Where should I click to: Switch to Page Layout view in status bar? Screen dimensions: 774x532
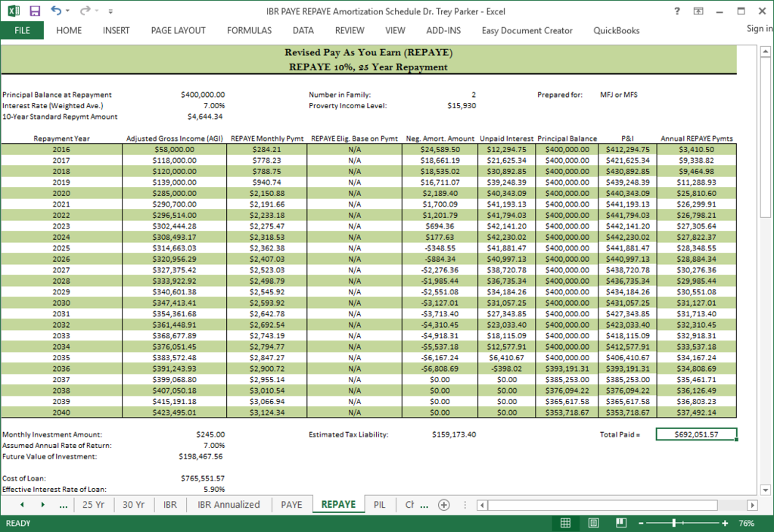[x=593, y=523]
